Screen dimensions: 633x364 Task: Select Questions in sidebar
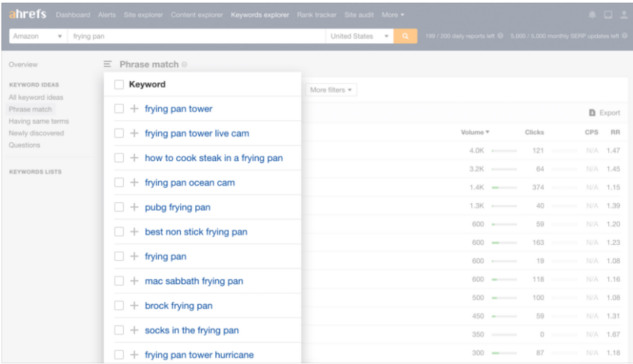pos(24,145)
